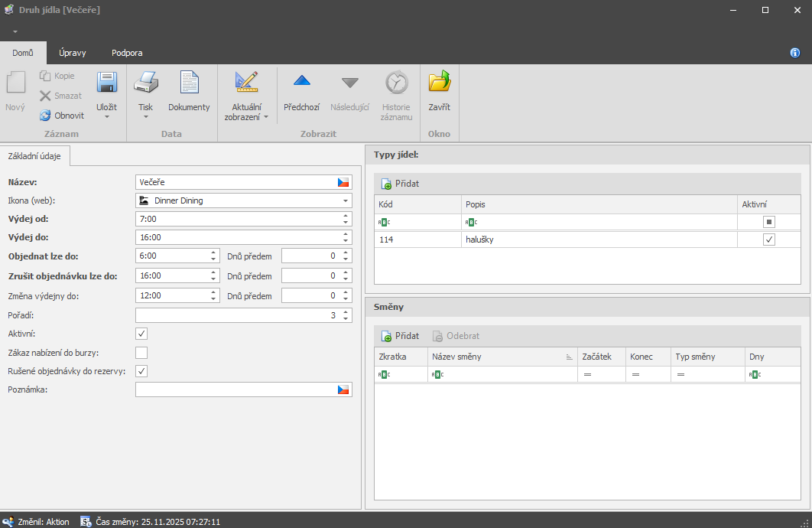812x528 pixels.
Task: Click the Czech flag icon in Název field
Action: [343, 182]
